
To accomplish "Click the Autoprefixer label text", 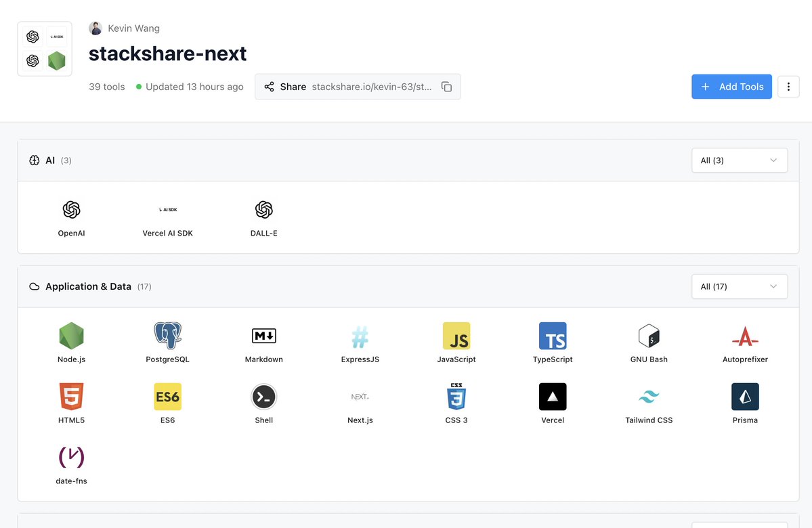I will (745, 359).
